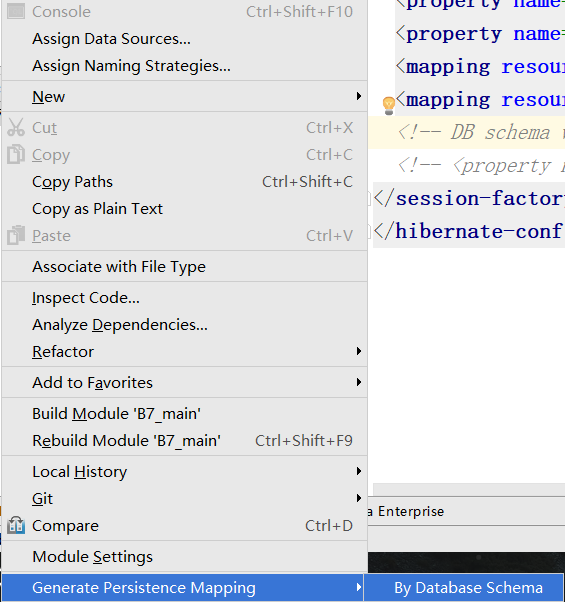This screenshot has width=565, height=602.
Task: Select Add to Favorites entry
Action: coord(185,382)
